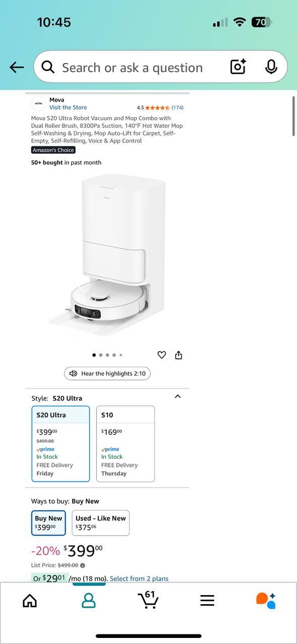Tap the share icon below product image
The width and height of the screenshot is (297, 644).
click(x=178, y=355)
